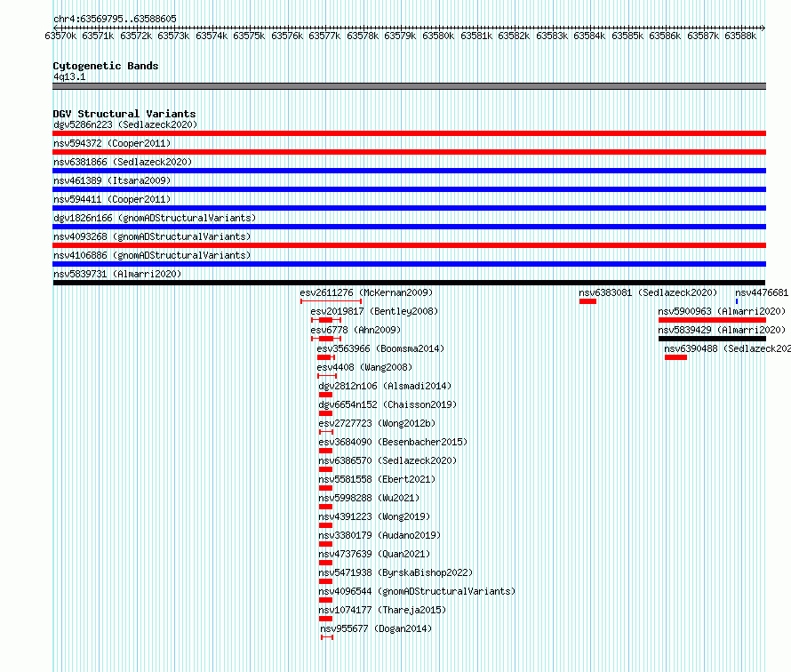Open the nsv955677 (Dogan2014) label

pos(376,628)
